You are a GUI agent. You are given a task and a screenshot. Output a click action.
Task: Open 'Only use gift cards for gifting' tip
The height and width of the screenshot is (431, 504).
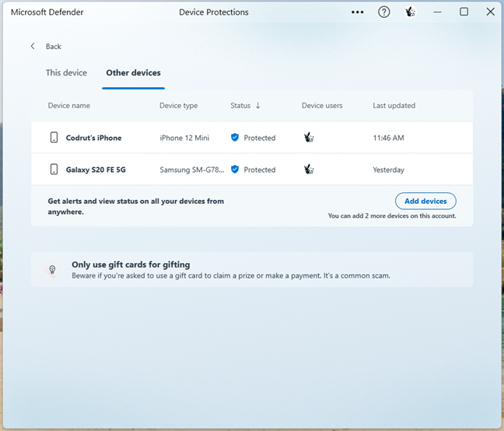tap(131, 265)
